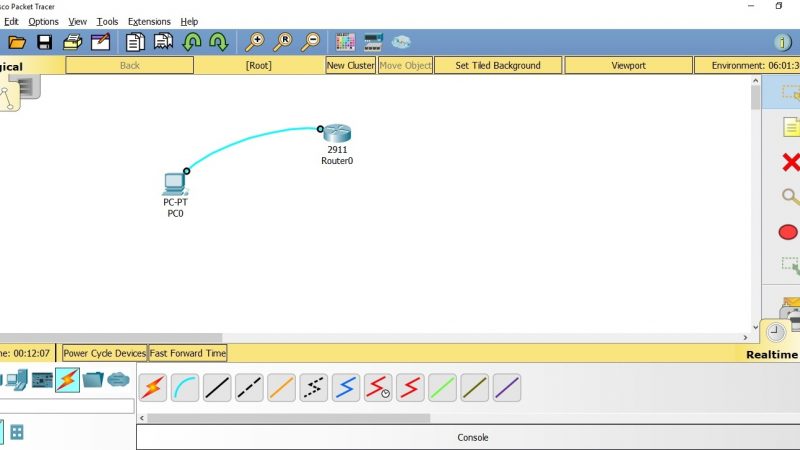Select the red ellipse drawing tool
Screen dimensions: 800x450
click(789, 232)
